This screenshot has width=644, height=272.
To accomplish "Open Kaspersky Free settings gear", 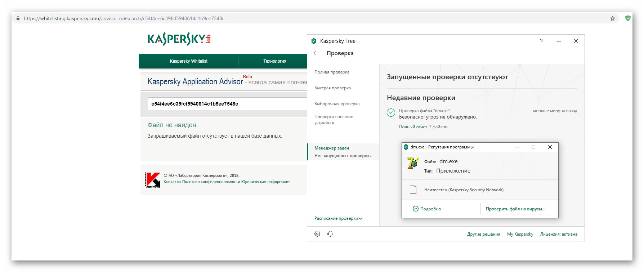I will click(x=317, y=234).
